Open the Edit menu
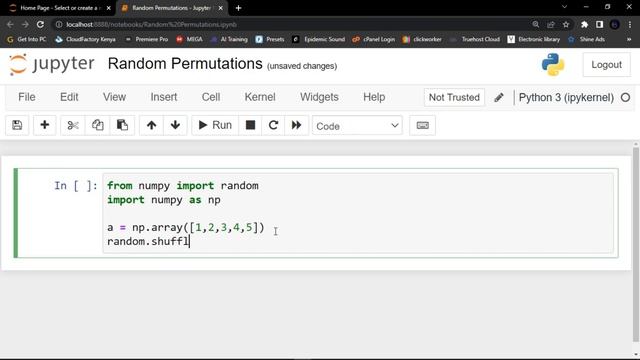 (x=69, y=97)
